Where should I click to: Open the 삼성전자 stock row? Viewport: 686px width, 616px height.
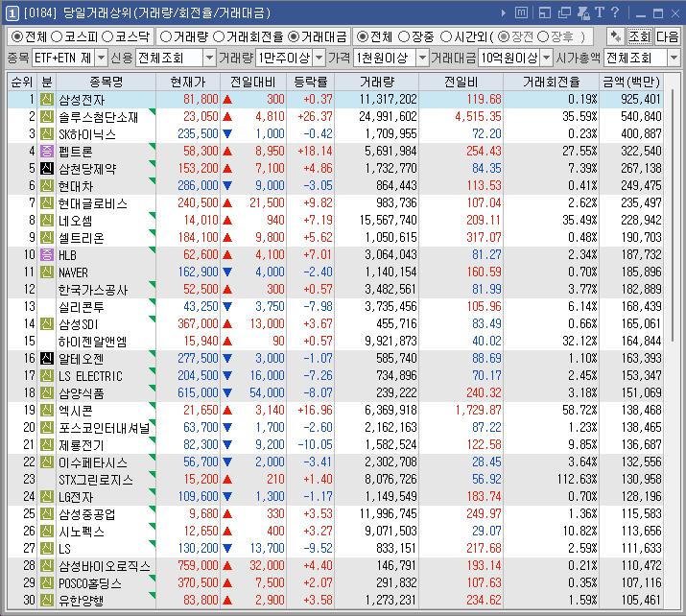click(x=335, y=100)
